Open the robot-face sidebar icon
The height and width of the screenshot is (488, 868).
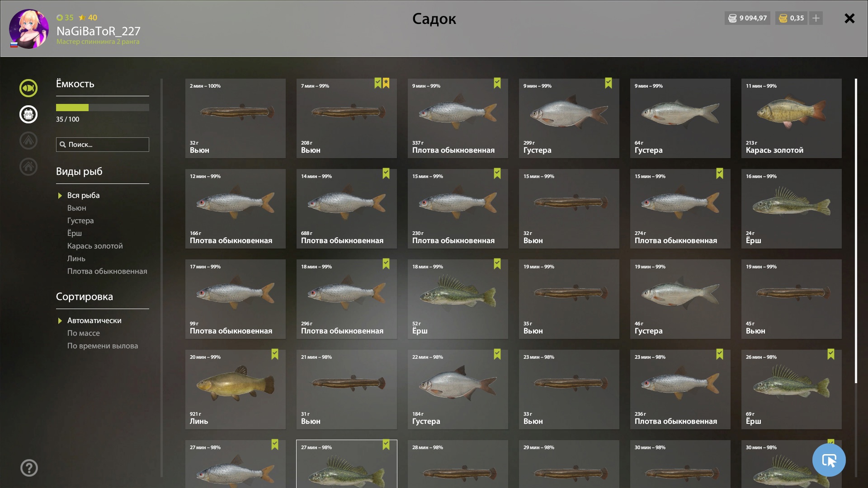pos(28,114)
